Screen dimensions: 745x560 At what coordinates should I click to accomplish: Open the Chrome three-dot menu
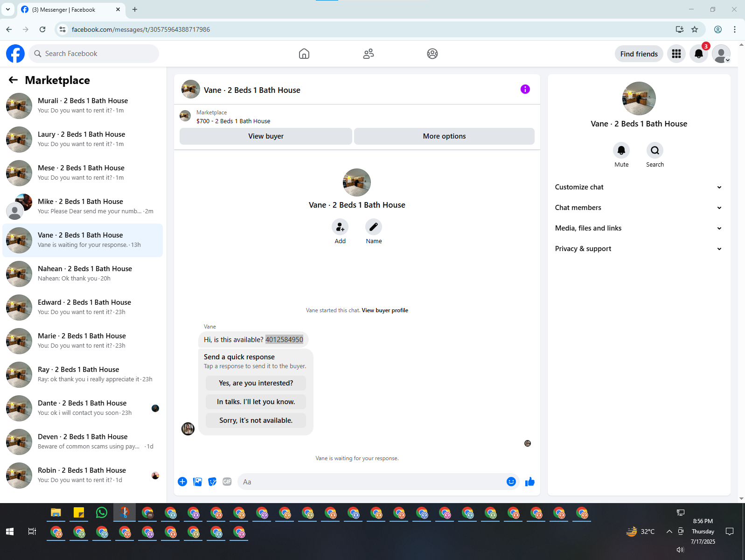pos(735,29)
